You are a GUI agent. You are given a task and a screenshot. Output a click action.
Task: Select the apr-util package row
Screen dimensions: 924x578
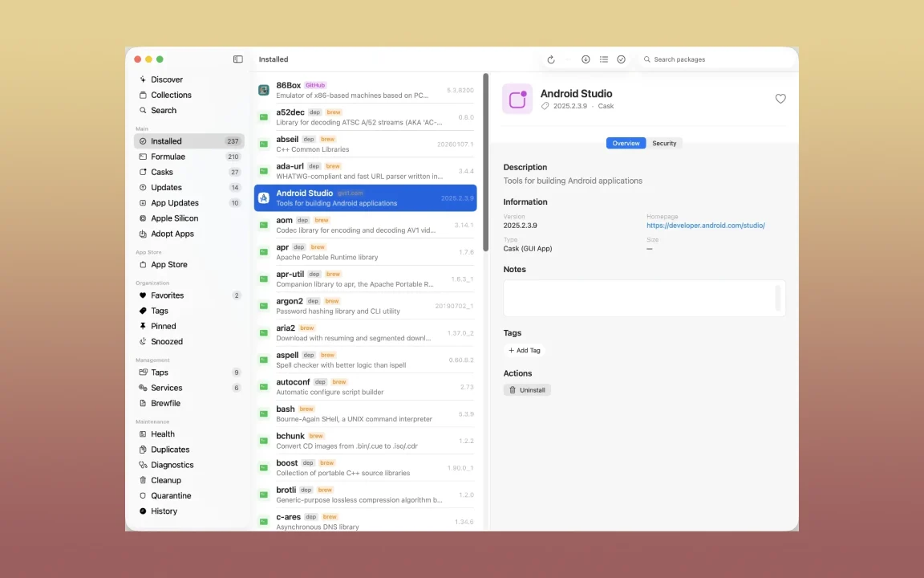[366, 279]
